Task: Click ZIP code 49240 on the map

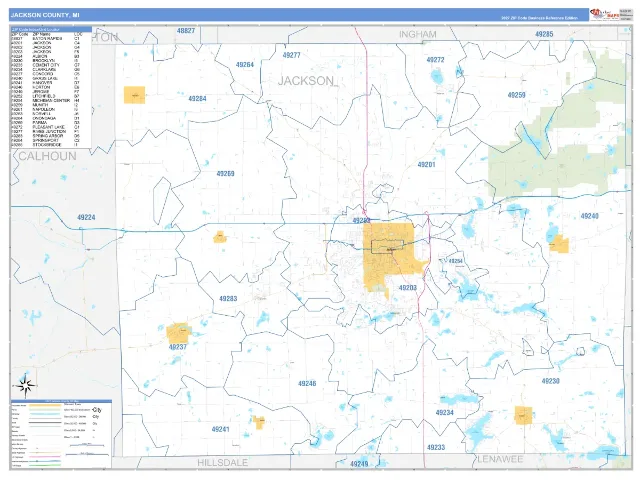Action: pyautogui.click(x=589, y=216)
